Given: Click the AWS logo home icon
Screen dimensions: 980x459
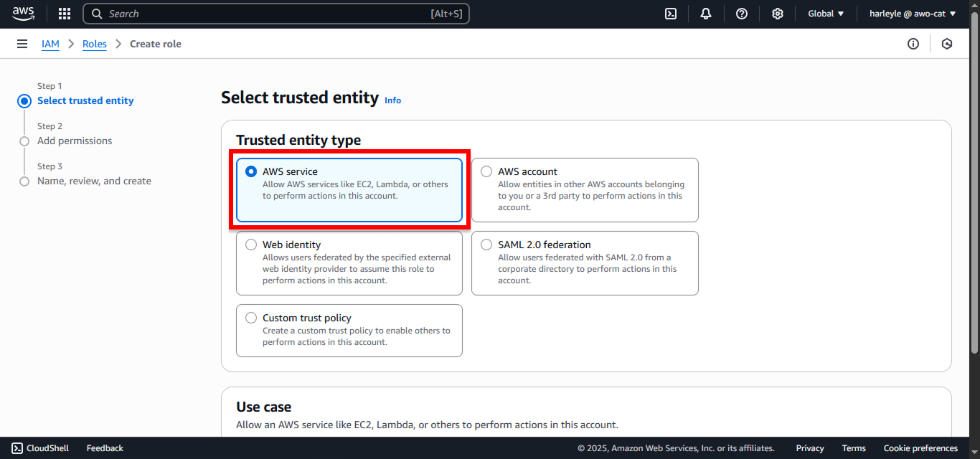Looking at the screenshot, I should click(x=23, y=14).
